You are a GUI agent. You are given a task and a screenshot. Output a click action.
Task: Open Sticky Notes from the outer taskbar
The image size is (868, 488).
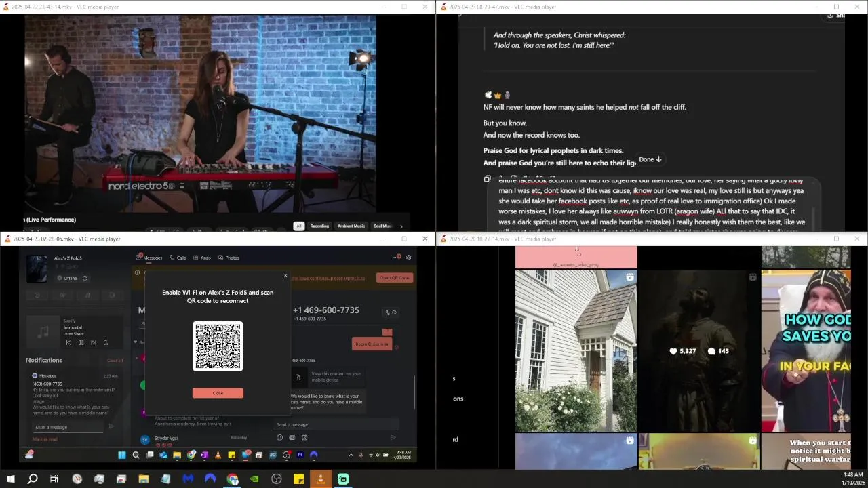click(x=298, y=479)
